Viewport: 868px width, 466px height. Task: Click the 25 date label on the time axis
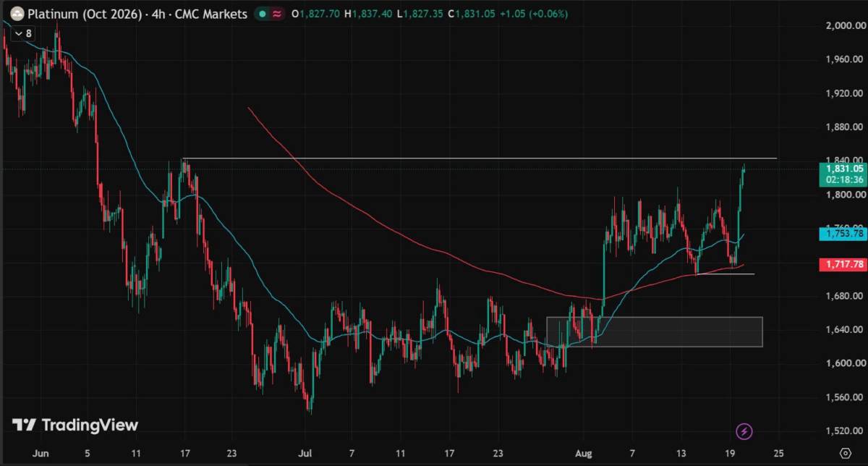[x=778, y=453]
